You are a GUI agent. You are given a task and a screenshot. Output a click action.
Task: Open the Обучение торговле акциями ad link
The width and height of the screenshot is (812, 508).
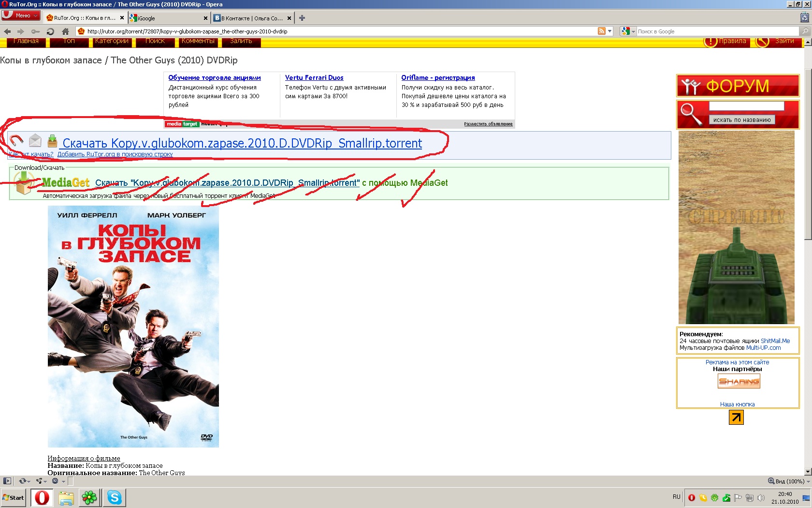tap(215, 77)
